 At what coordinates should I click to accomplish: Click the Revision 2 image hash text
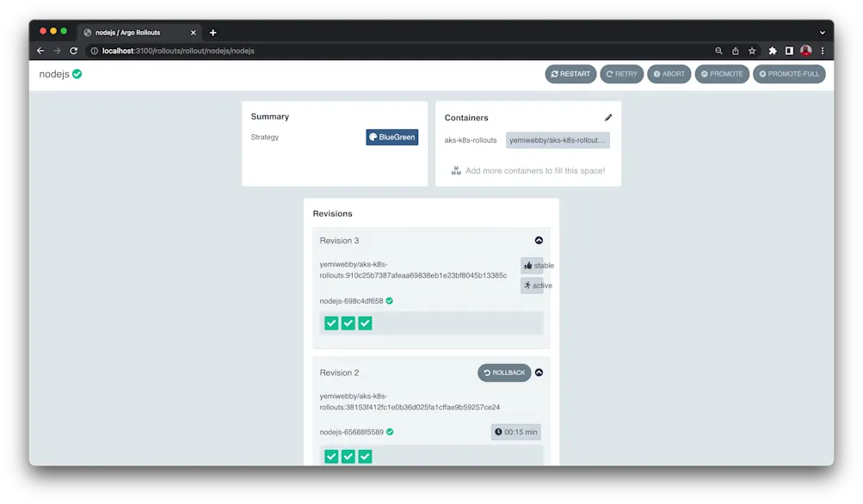pyautogui.click(x=410, y=402)
